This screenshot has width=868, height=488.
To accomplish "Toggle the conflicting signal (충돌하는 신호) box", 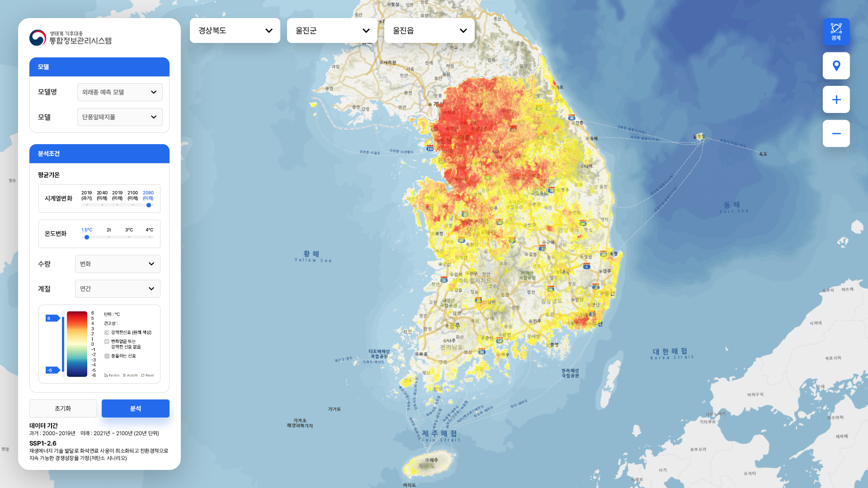I will 107,356.
